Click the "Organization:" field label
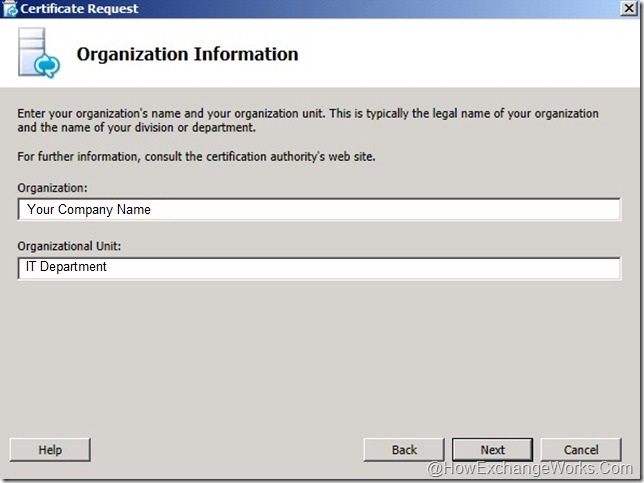644x483 pixels. click(51, 186)
